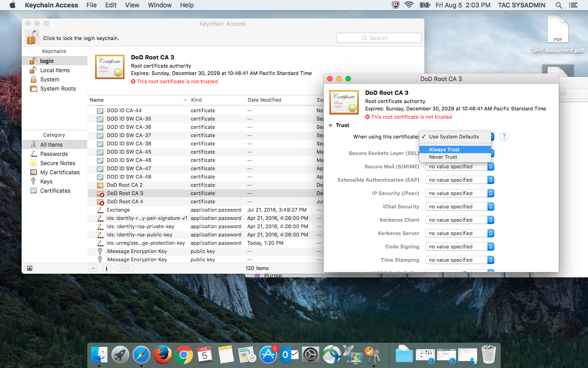The height and width of the screenshot is (368, 588).
Task: Click the certificate image in the DoD Root CA 3 dialog
Action: pyautogui.click(x=344, y=102)
